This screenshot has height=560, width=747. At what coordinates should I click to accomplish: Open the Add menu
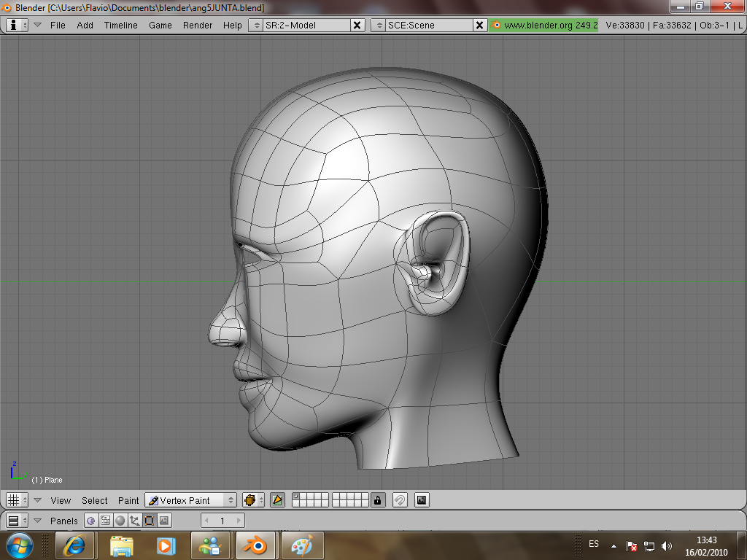click(x=85, y=26)
